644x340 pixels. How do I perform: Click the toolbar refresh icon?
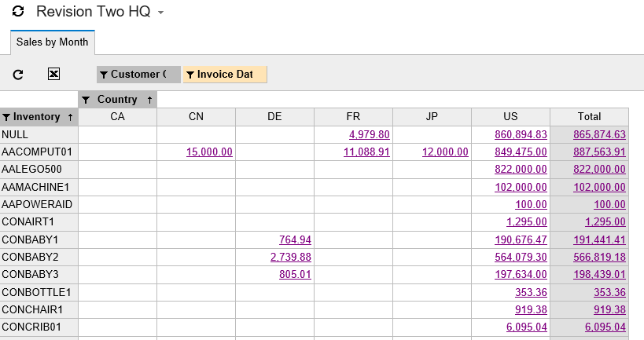pyautogui.click(x=18, y=74)
